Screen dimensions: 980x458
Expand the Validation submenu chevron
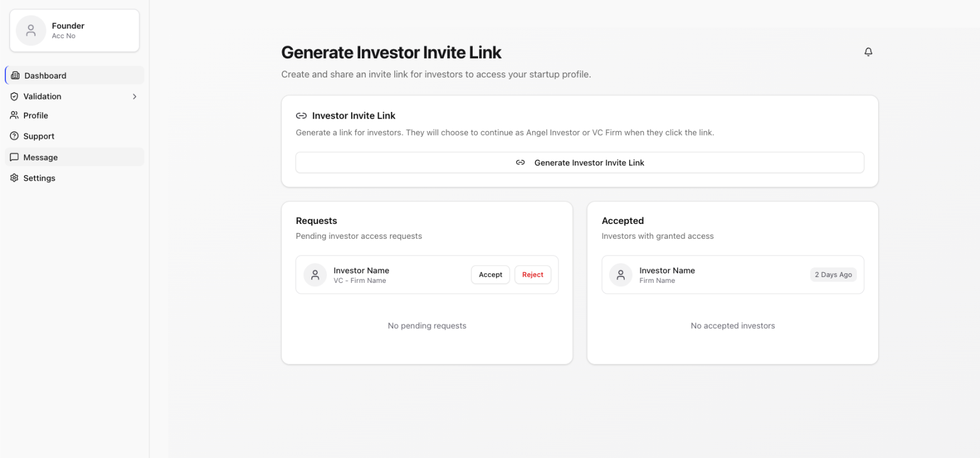135,96
